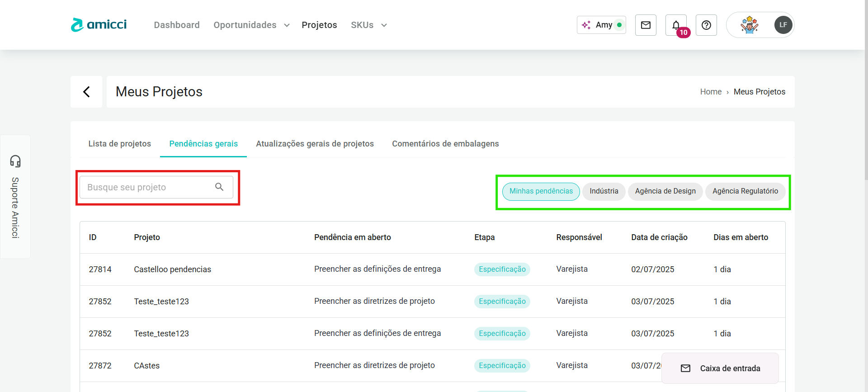
Task: Enable the Agência Regulatório filter chip
Action: coord(745,191)
